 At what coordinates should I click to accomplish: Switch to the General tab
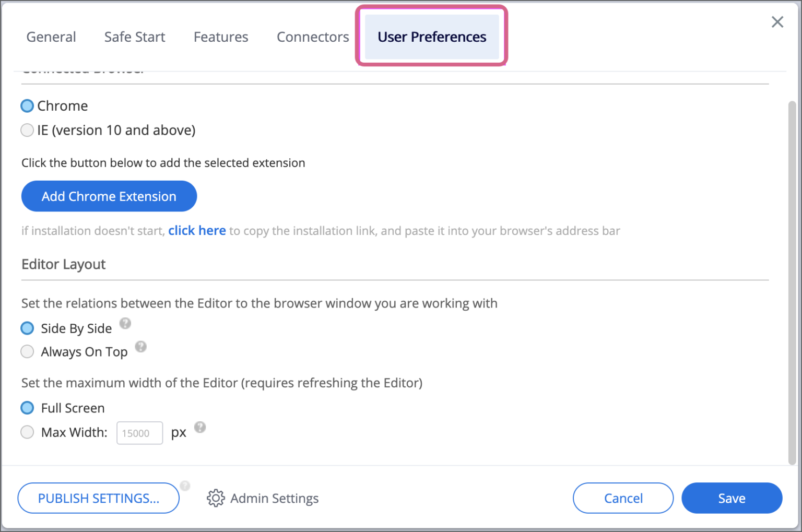point(51,37)
